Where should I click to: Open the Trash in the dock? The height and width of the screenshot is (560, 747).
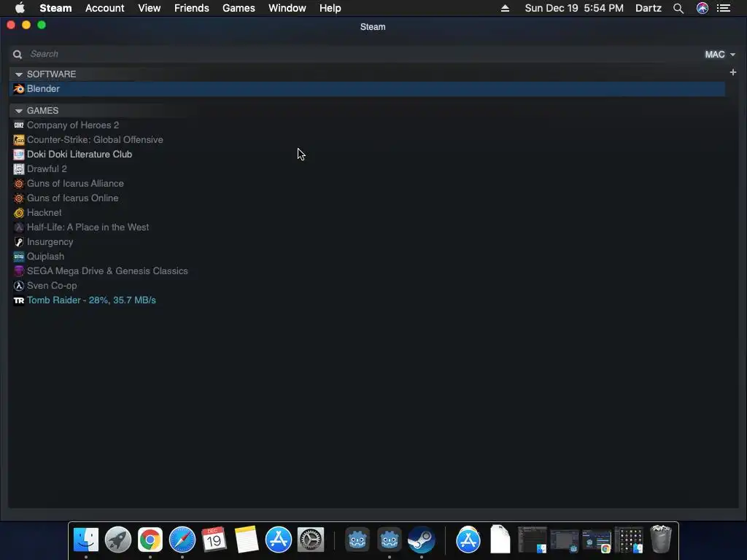pyautogui.click(x=661, y=539)
